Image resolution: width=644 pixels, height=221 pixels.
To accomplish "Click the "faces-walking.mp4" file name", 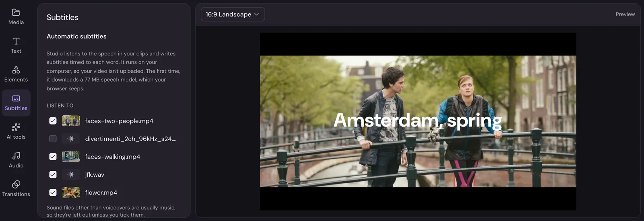I will click(x=113, y=157).
